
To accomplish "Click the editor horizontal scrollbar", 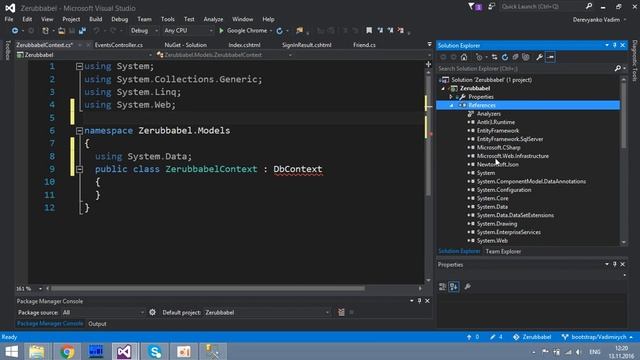I will coord(208,288).
